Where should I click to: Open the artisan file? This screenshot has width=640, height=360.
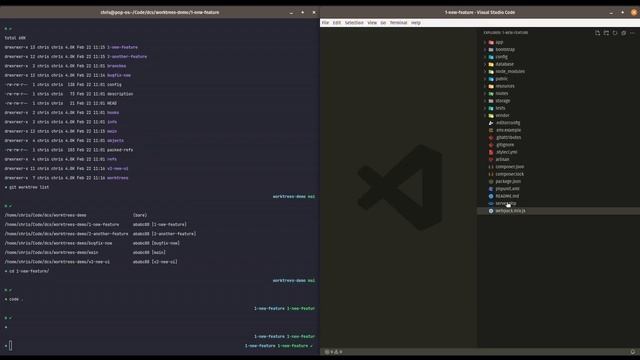coord(502,159)
